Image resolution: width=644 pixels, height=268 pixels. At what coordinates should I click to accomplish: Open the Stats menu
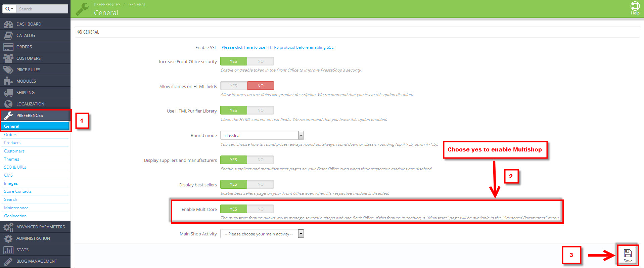(x=35, y=250)
